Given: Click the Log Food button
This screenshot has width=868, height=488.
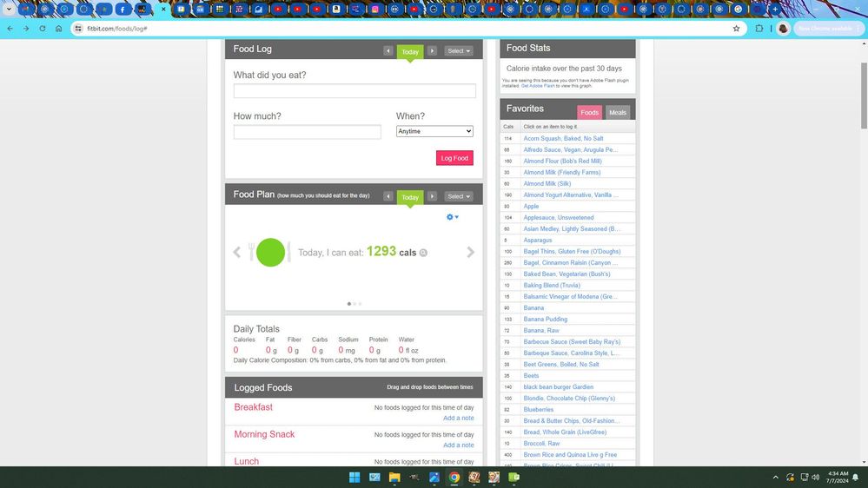Looking at the screenshot, I should [x=454, y=158].
